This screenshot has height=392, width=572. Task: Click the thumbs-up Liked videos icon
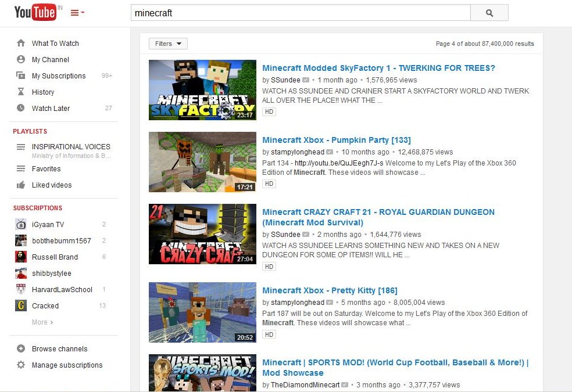point(21,185)
